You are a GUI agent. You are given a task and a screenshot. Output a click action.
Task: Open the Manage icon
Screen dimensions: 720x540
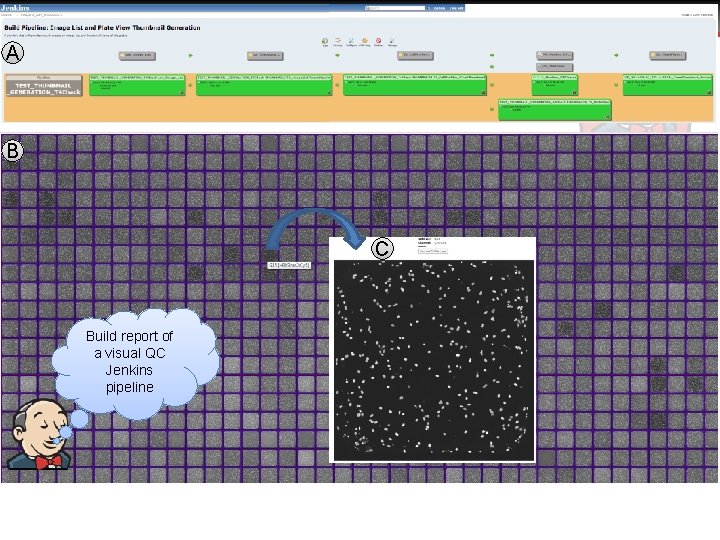click(392, 41)
